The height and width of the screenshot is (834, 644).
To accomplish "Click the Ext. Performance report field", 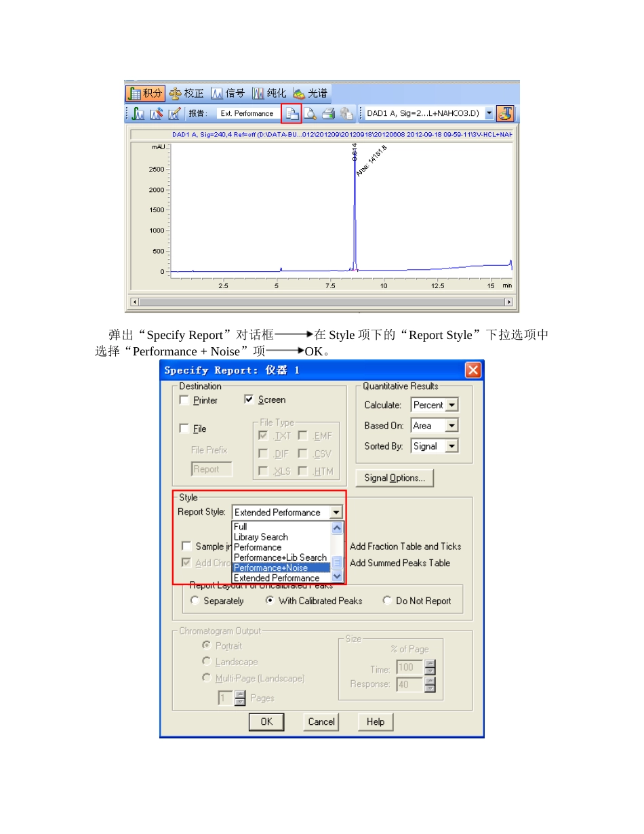I will (247, 114).
